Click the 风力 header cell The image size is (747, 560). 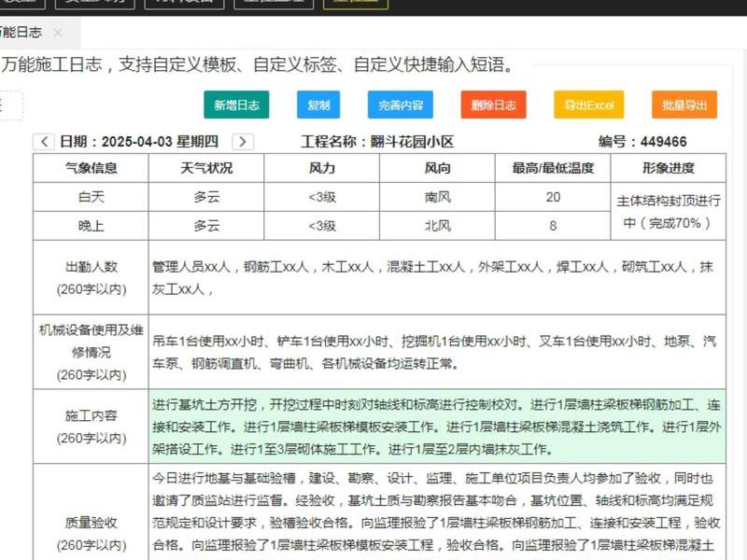(x=322, y=168)
